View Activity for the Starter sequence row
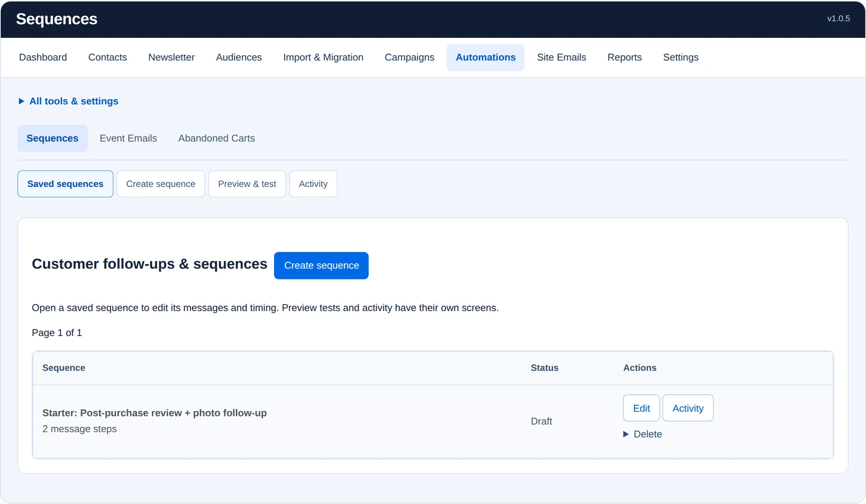Image resolution: width=866 pixels, height=504 pixels. tap(688, 408)
